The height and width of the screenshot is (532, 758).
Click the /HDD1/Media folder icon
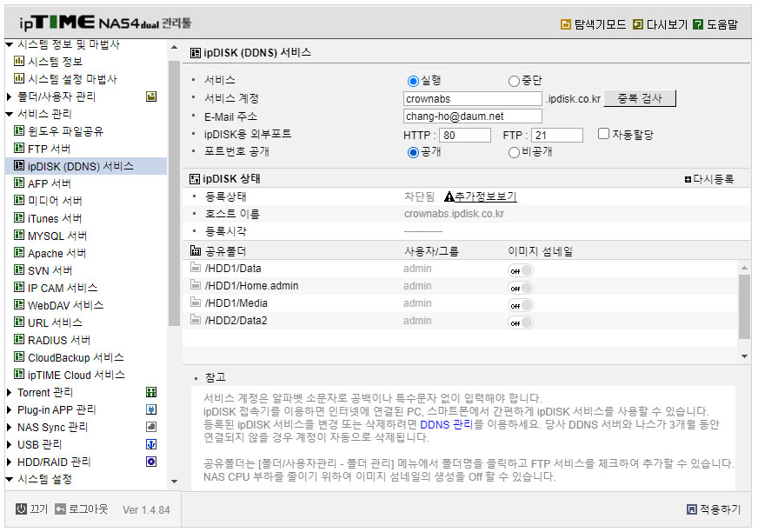pyautogui.click(x=196, y=302)
